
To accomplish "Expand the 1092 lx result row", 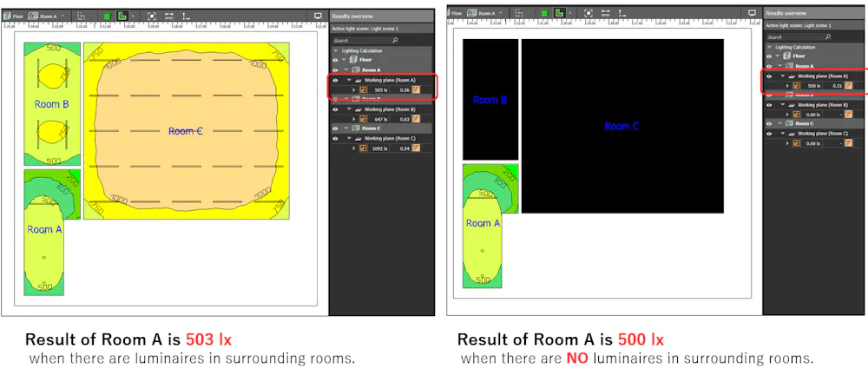I will [x=354, y=148].
